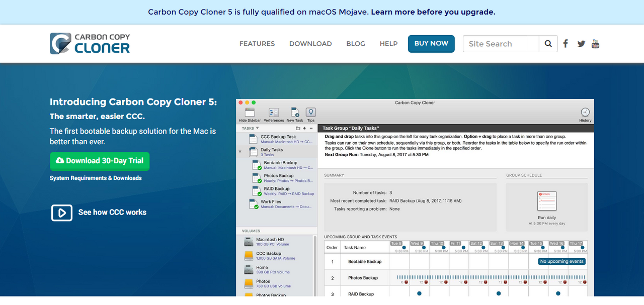The image size is (644, 305).
Task: Click the Carbon Copy Cloner logo
Action: click(90, 43)
